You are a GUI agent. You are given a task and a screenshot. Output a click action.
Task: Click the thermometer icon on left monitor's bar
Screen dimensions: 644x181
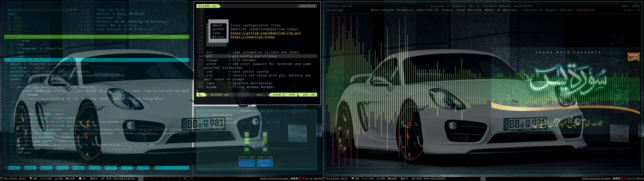92,179
